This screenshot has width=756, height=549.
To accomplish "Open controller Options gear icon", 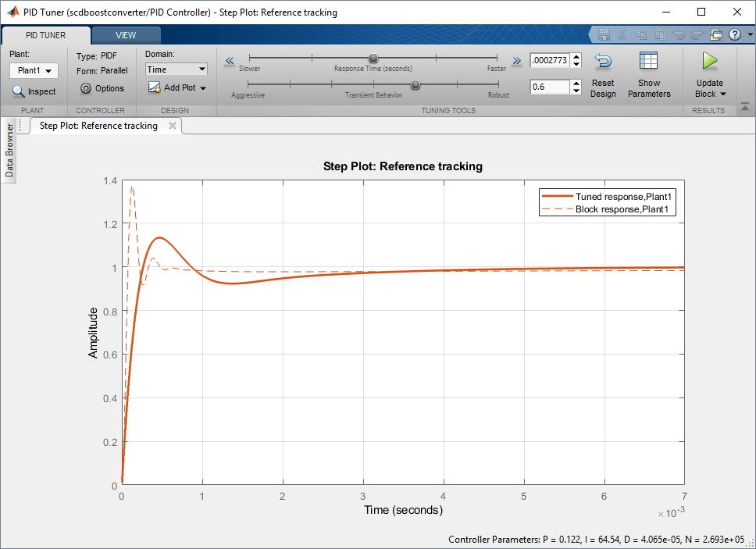I will (x=87, y=88).
